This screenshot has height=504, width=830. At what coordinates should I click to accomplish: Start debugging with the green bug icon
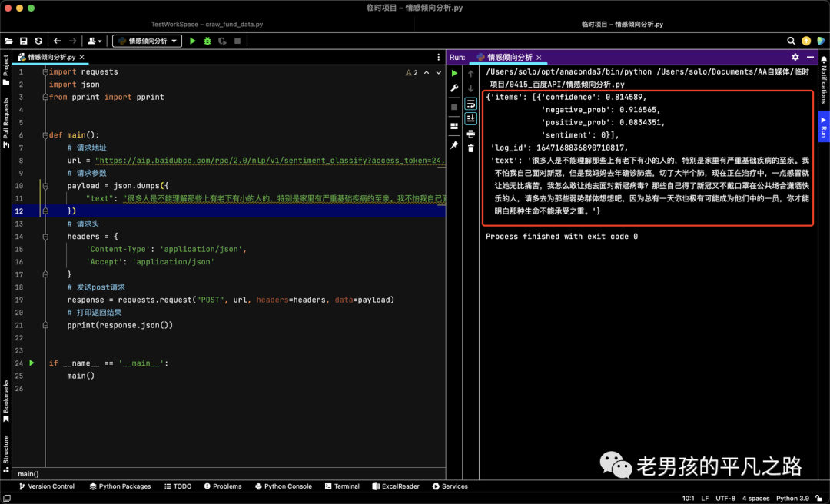207,41
